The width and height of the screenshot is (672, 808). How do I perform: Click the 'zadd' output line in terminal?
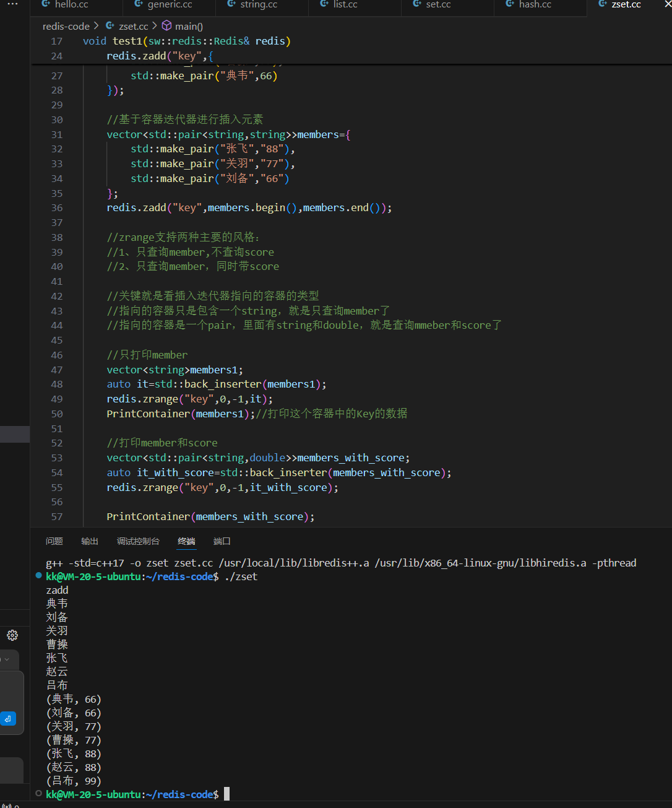coord(57,590)
